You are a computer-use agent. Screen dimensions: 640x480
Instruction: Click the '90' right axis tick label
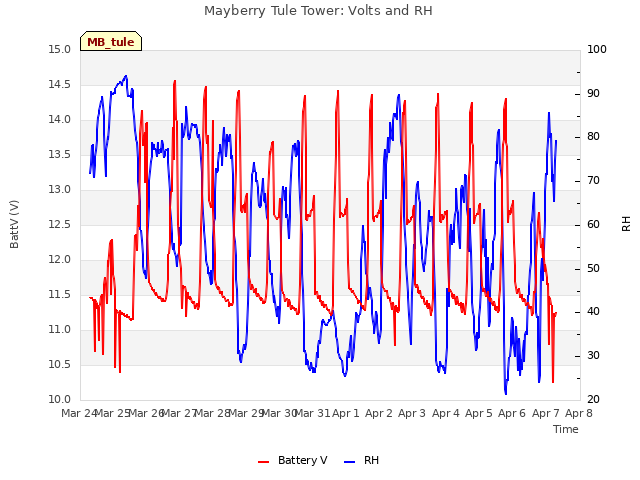point(593,93)
